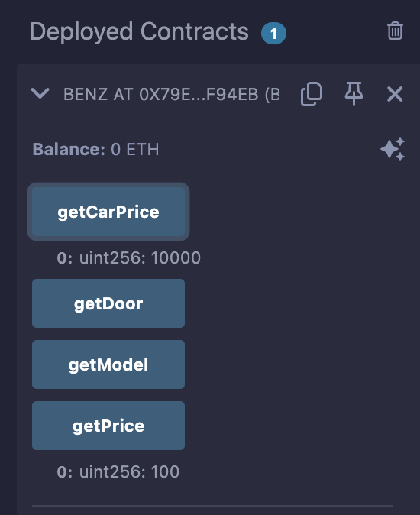Select the BENZ AT 0X79E...F94EB label

pos(171,94)
